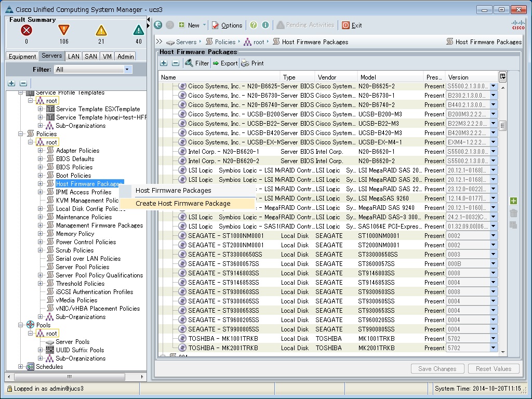Select the Memory Policy tree item
Image resolution: width=532 pixels, height=399 pixels.
(75, 233)
